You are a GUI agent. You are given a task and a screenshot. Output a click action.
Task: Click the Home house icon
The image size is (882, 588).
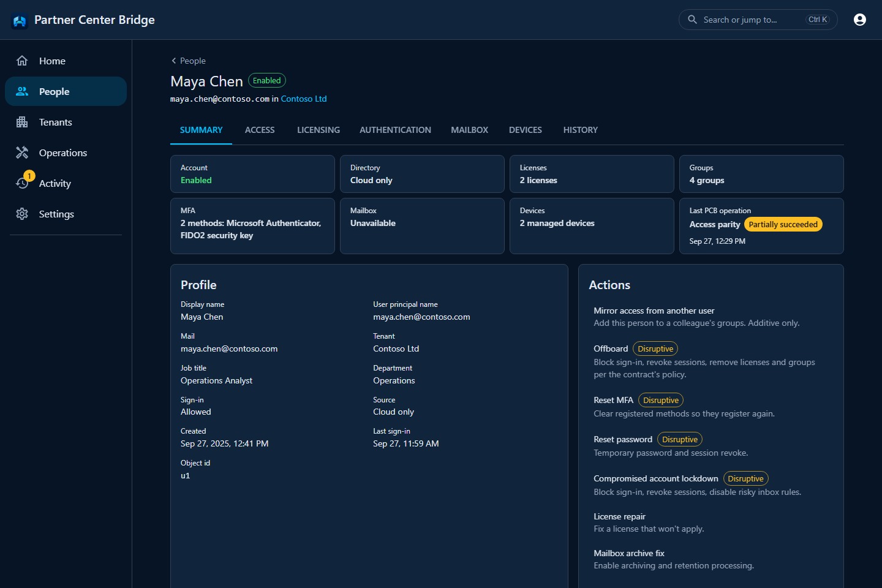coord(22,61)
